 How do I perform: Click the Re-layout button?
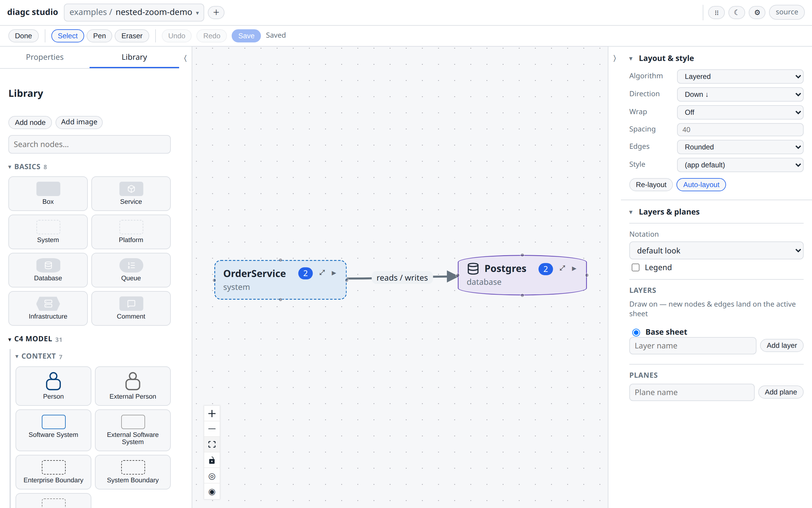tap(651, 185)
